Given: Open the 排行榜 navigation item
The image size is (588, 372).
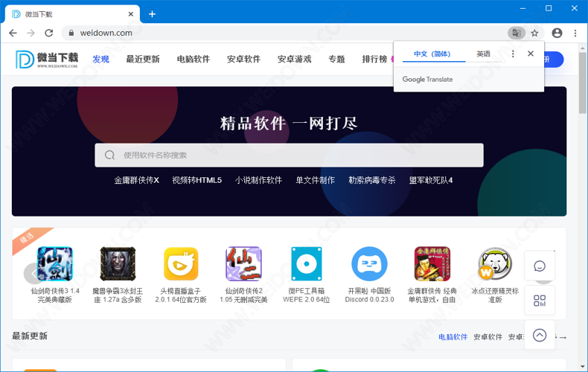Looking at the screenshot, I should pos(374,60).
